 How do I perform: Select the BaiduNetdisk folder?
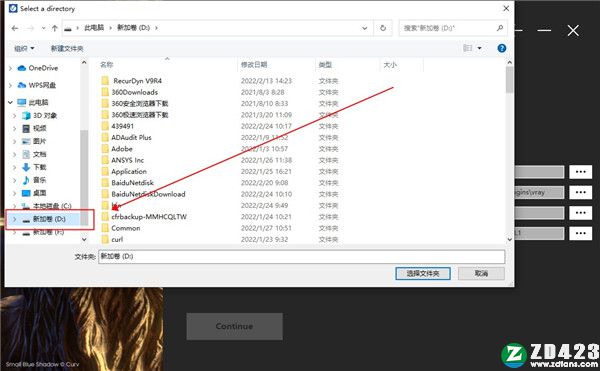tap(132, 182)
